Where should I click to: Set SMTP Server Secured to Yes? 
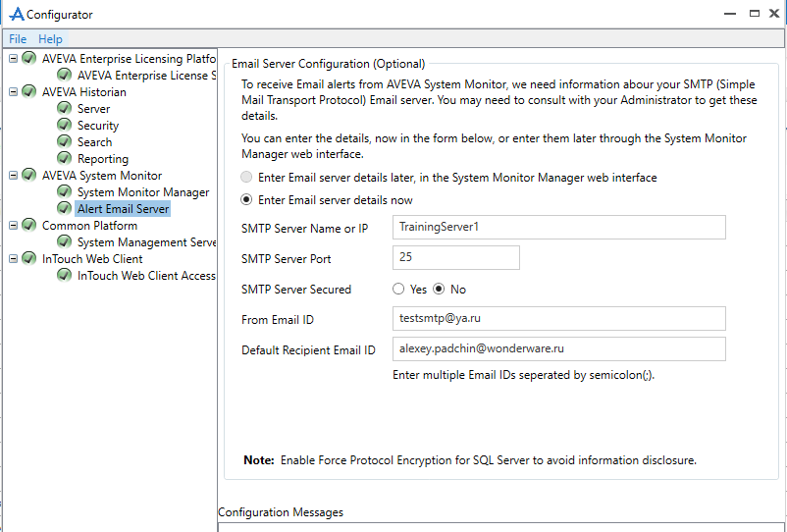pyautogui.click(x=398, y=290)
